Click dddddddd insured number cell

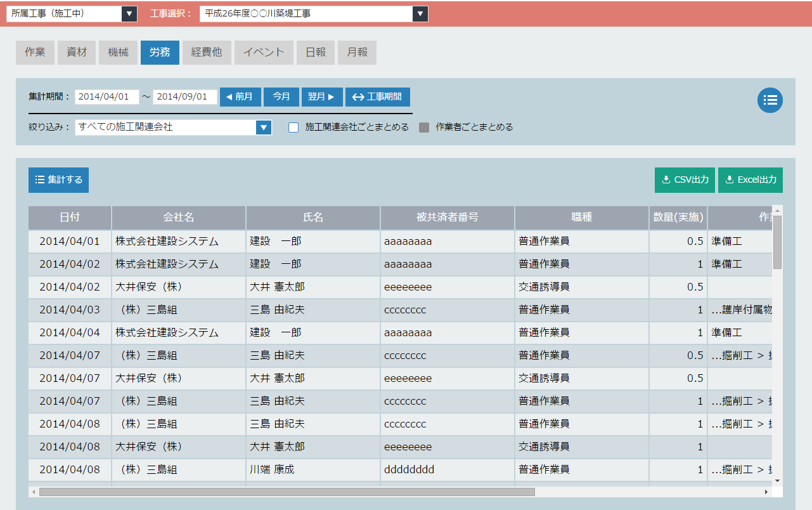[x=448, y=470]
